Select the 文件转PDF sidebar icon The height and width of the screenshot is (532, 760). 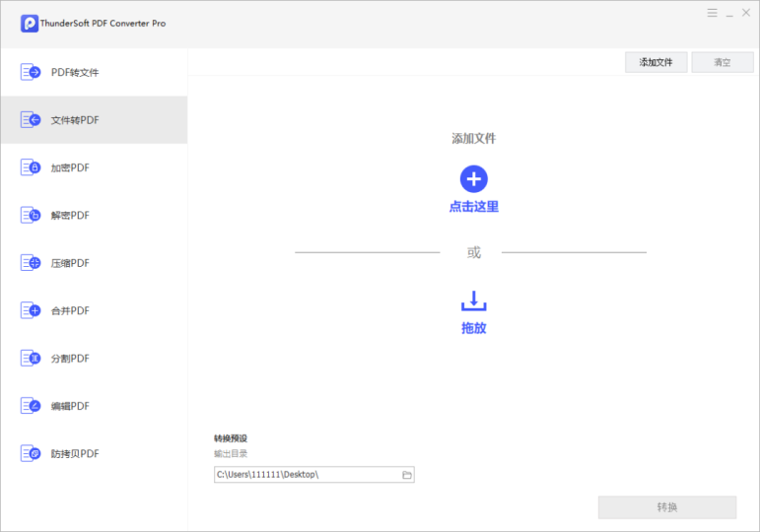pyautogui.click(x=30, y=119)
